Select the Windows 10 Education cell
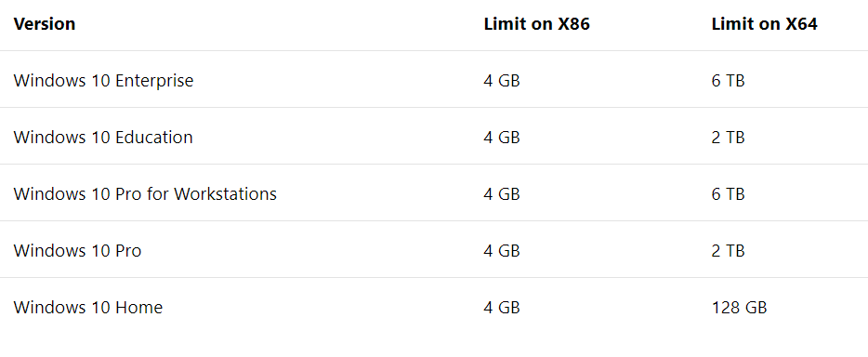Viewport: 868px width, 357px height. (x=103, y=138)
